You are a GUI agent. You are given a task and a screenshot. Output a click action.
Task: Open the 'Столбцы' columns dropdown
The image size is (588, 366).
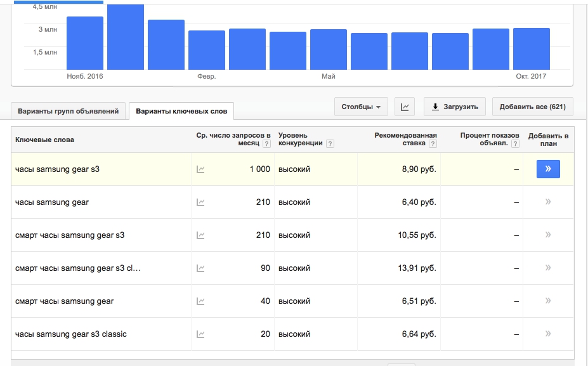click(361, 107)
